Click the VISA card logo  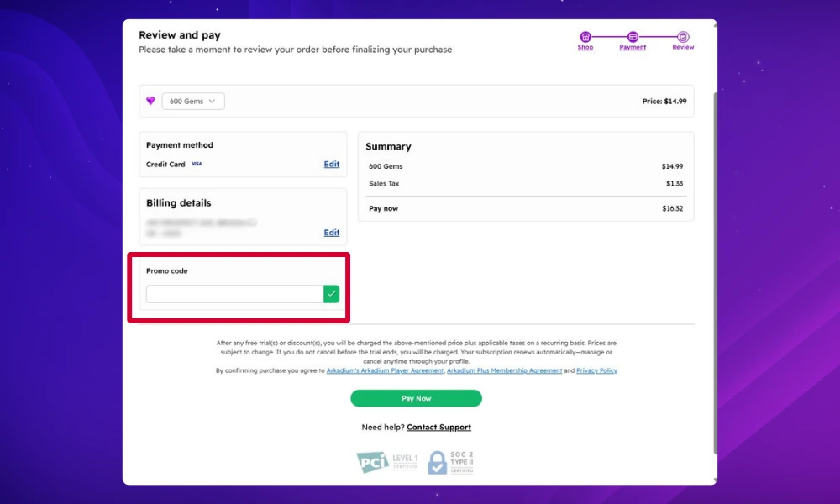point(197,165)
